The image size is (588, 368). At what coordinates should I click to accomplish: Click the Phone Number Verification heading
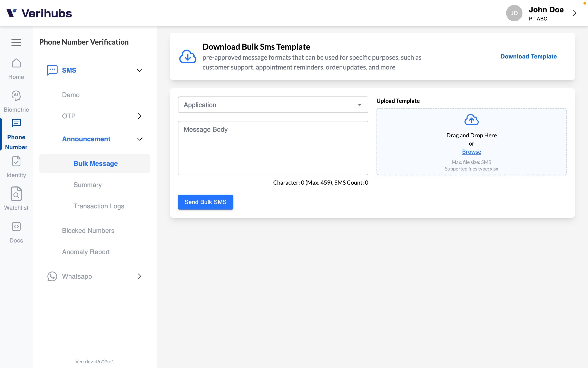(84, 42)
